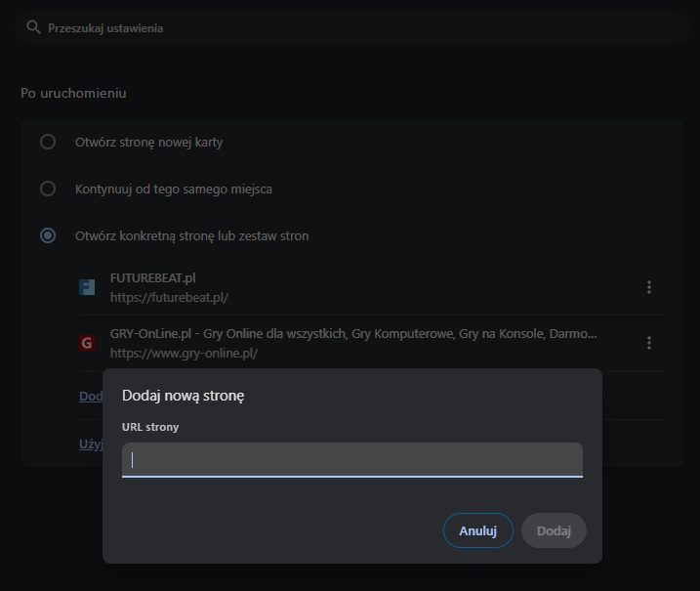Screen dimensions: 700x591
Task: Focus the 'Przeszukaj ustawienia' search field
Action: 293,28
